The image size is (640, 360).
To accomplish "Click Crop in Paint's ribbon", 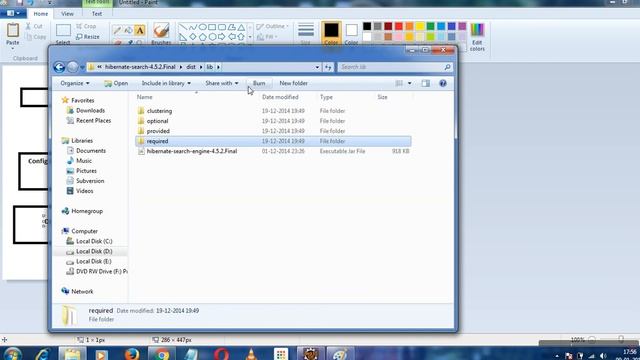I will pos(86,26).
